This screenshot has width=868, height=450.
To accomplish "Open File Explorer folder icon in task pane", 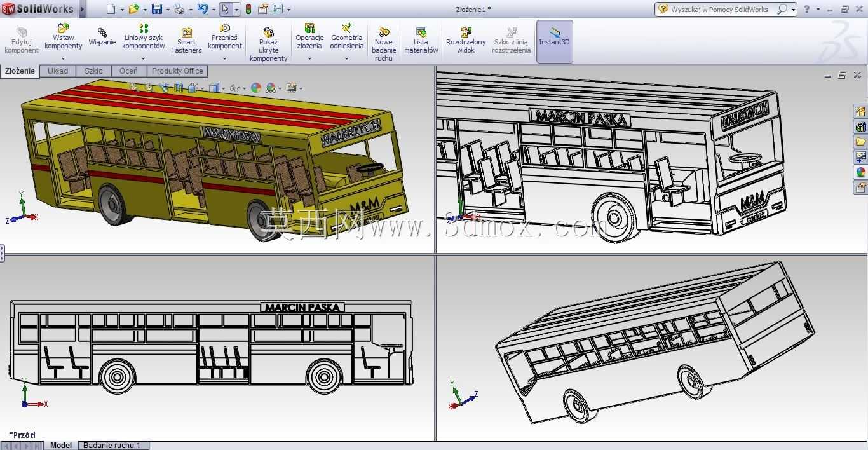I will (x=860, y=142).
